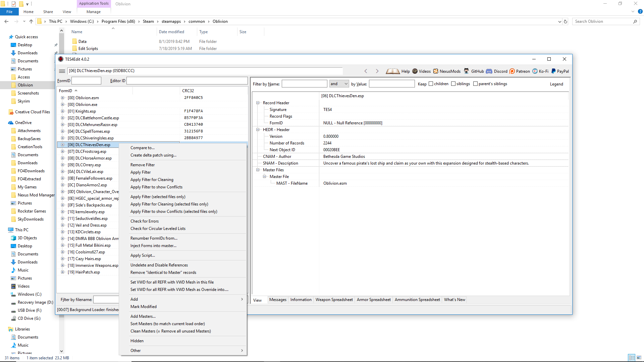Expand [00] Oblivion.esm tree node
Screen dimensions: 644x362
(x=62, y=98)
